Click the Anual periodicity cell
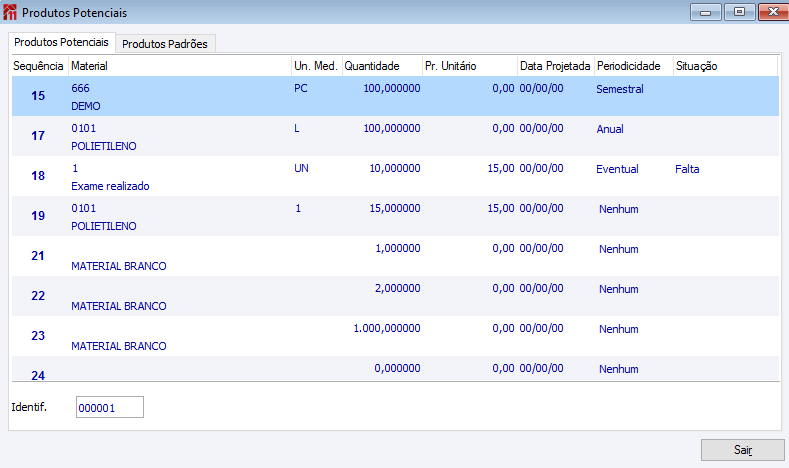This screenshot has width=789, height=468. 610,129
